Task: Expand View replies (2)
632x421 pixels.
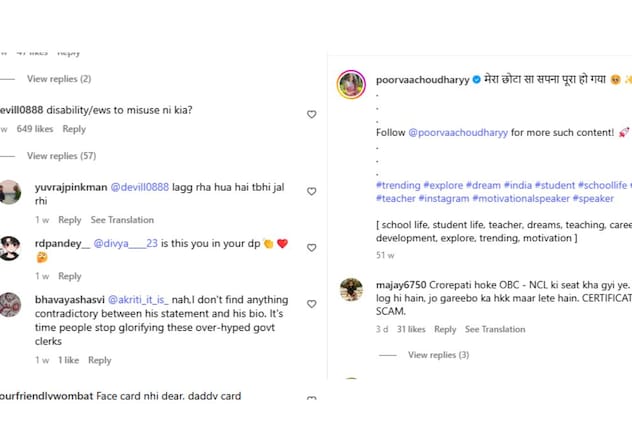Action: pos(58,79)
